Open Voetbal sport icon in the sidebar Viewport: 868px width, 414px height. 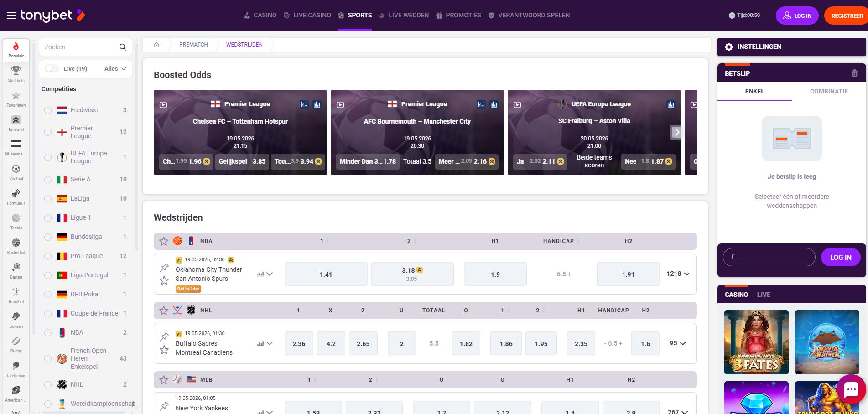pos(16,169)
